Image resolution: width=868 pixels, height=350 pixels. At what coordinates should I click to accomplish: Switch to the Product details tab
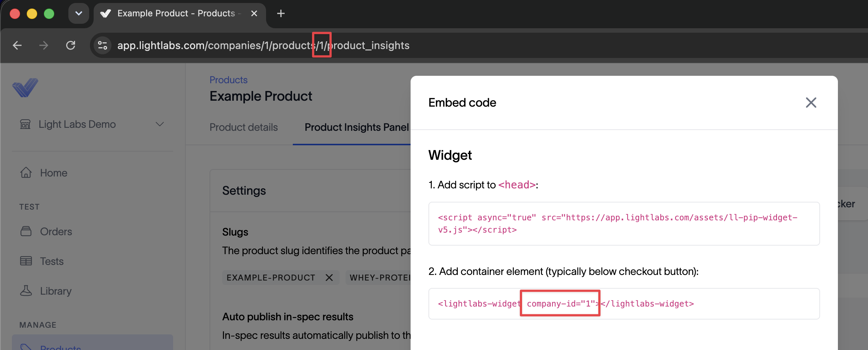pyautogui.click(x=244, y=127)
